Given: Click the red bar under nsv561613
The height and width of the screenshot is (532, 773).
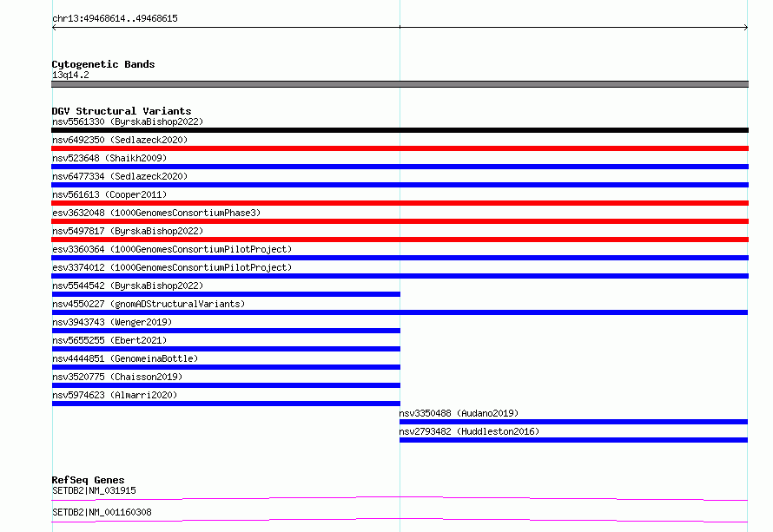Looking at the screenshot, I should click(400, 203).
